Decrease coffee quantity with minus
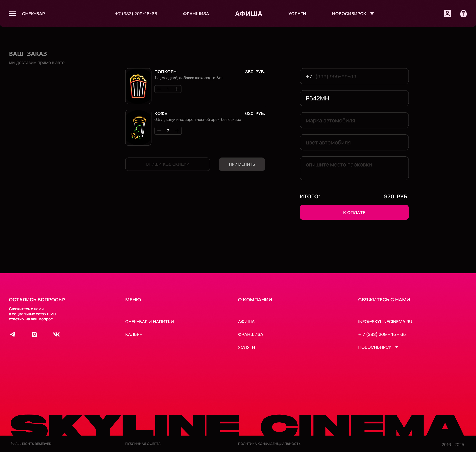 [159, 131]
